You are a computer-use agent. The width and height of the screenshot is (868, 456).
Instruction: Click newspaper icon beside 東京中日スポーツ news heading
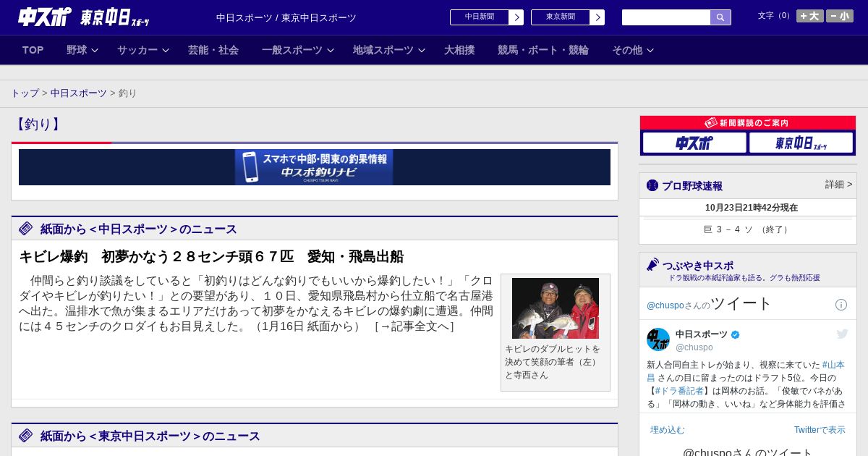[x=26, y=436]
